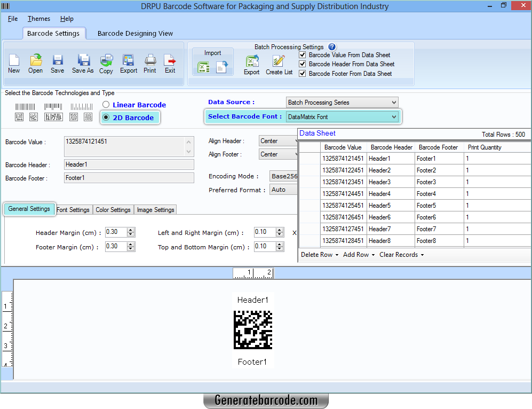Click the top-left linear barcode sample icon
This screenshot has height=409, width=532.
click(x=25, y=107)
